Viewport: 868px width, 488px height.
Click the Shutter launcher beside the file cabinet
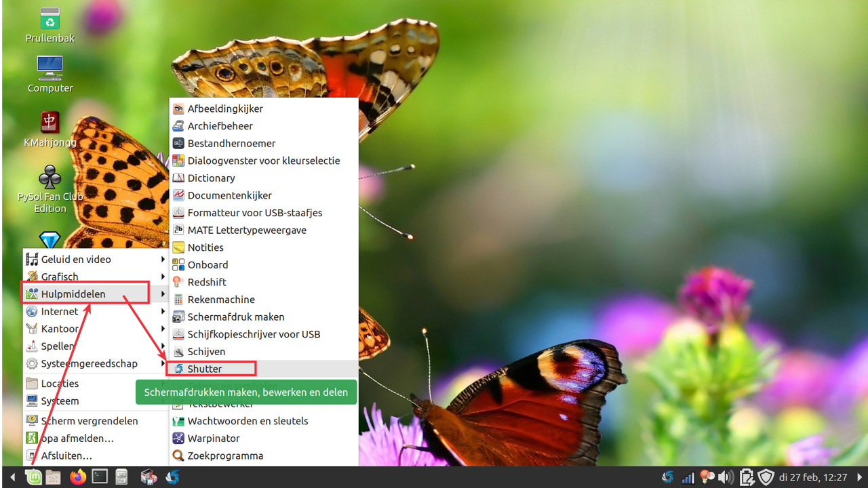pos(172,477)
